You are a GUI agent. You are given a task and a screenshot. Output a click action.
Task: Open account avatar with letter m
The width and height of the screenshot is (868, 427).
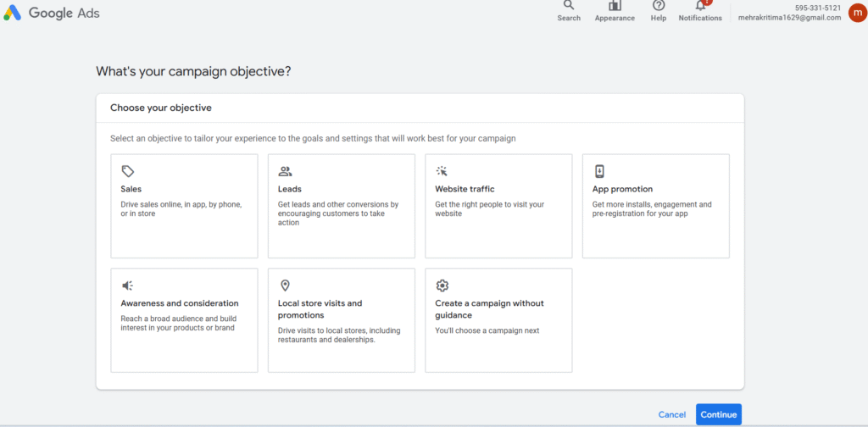[x=858, y=13]
